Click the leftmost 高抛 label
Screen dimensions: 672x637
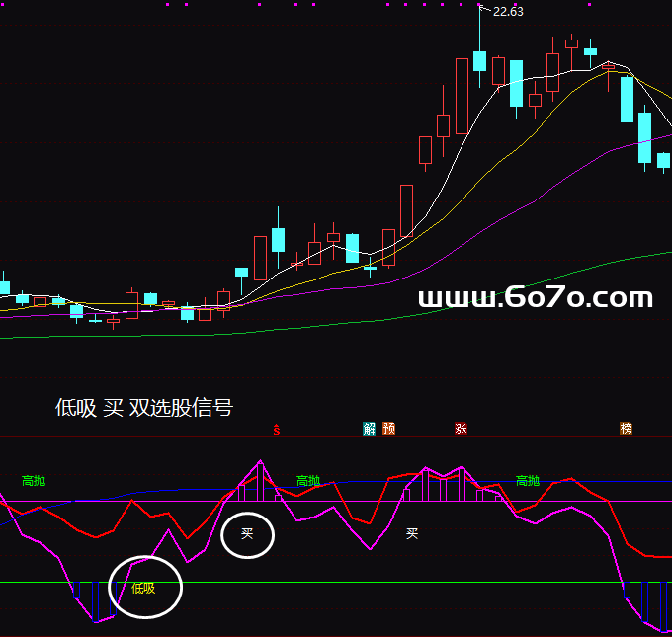click(34, 481)
